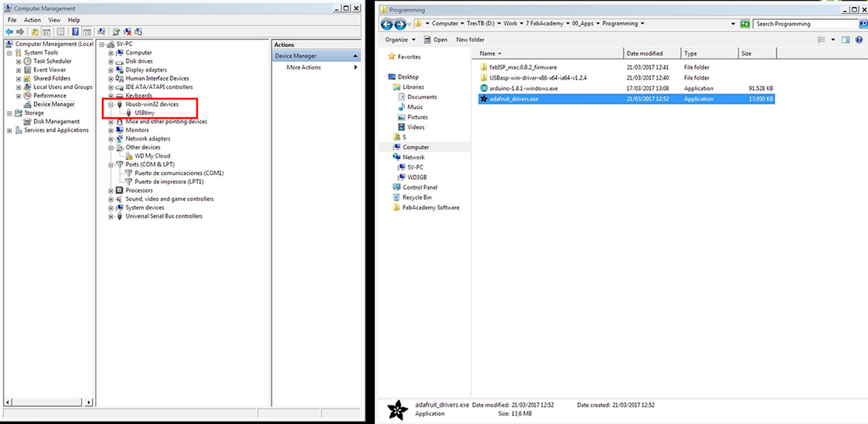Select Sound, video and game controllers
This screenshot has height=424, width=868.
tap(170, 199)
